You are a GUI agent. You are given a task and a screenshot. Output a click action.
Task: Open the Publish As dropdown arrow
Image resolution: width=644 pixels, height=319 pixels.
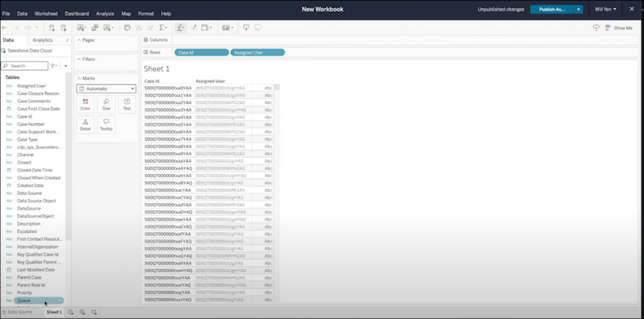click(579, 10)
